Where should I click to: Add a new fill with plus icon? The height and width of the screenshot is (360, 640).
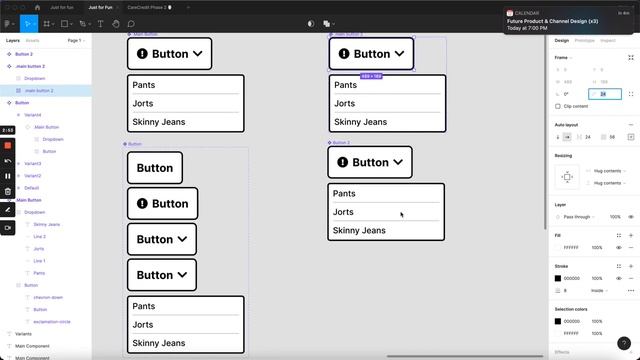pyautogui.click(x=631, y=235)
